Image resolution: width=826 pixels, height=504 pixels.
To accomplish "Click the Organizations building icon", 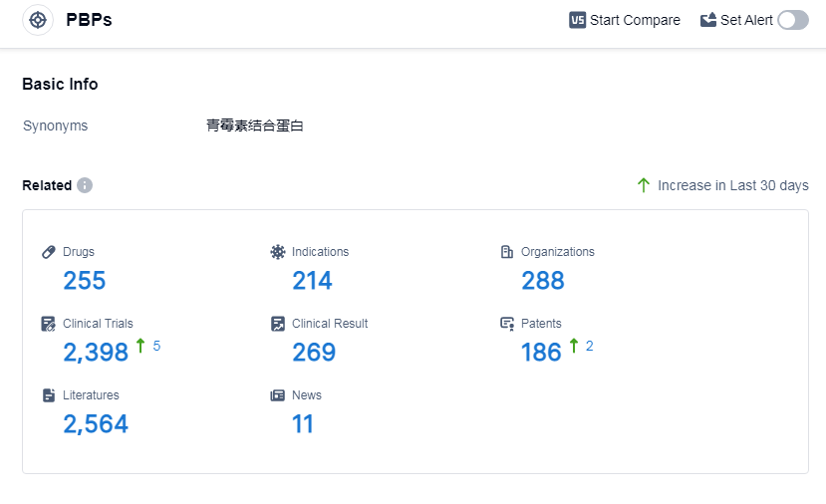I will [507, 252].
